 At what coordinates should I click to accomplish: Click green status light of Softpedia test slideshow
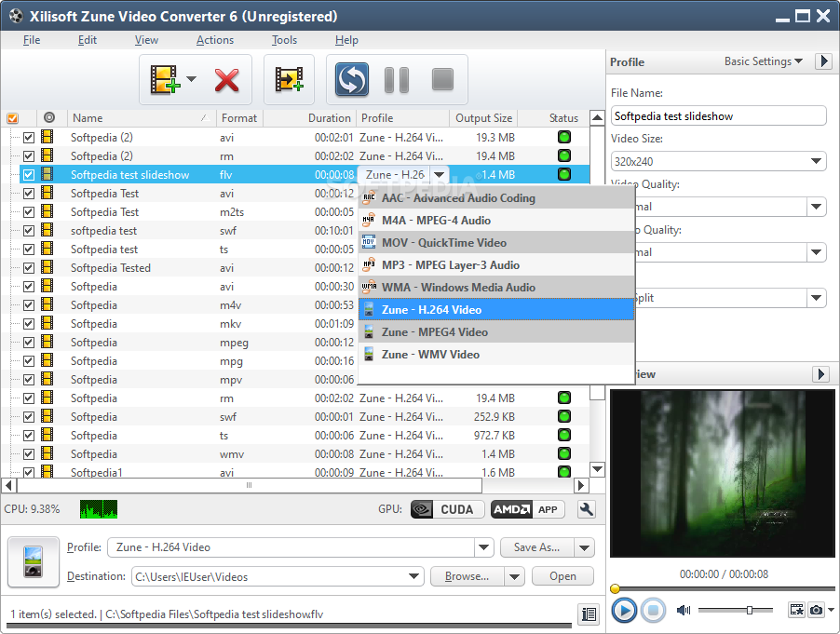(564, 174)
